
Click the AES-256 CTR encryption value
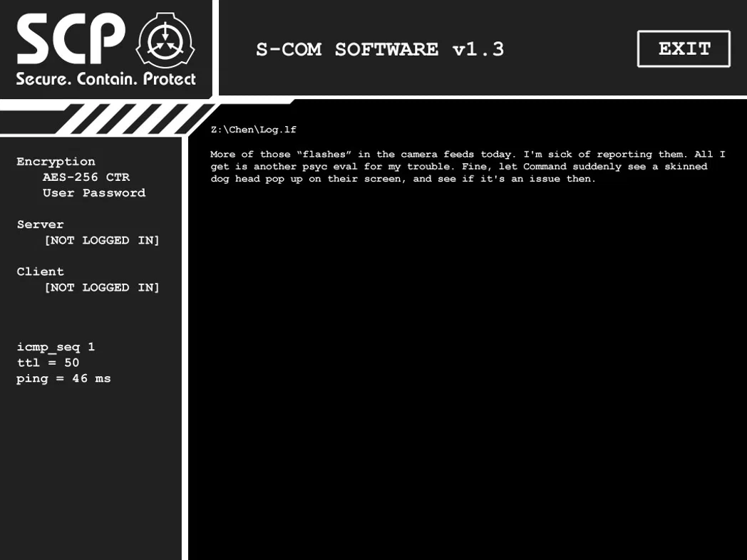click(x=86, y=177)
